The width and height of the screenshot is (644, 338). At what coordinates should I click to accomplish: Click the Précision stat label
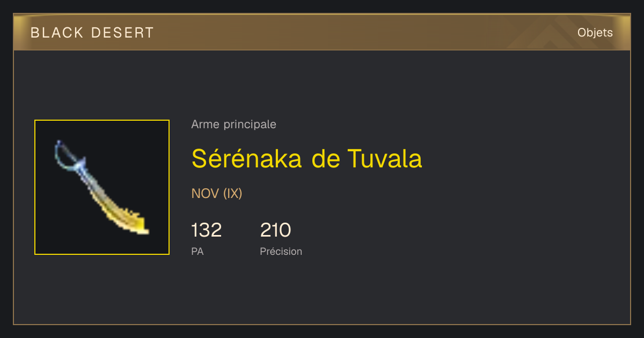pyautogui.click(x=281, y=251)
